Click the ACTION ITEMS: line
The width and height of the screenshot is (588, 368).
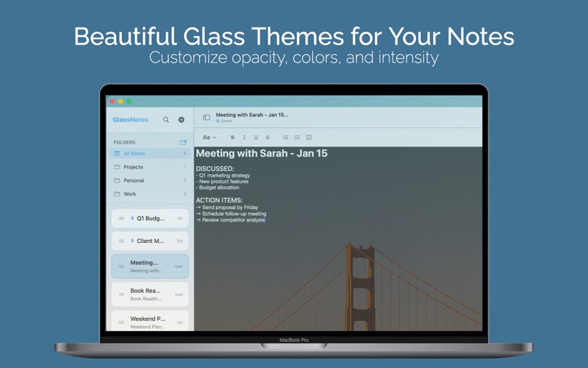[219, 200]
